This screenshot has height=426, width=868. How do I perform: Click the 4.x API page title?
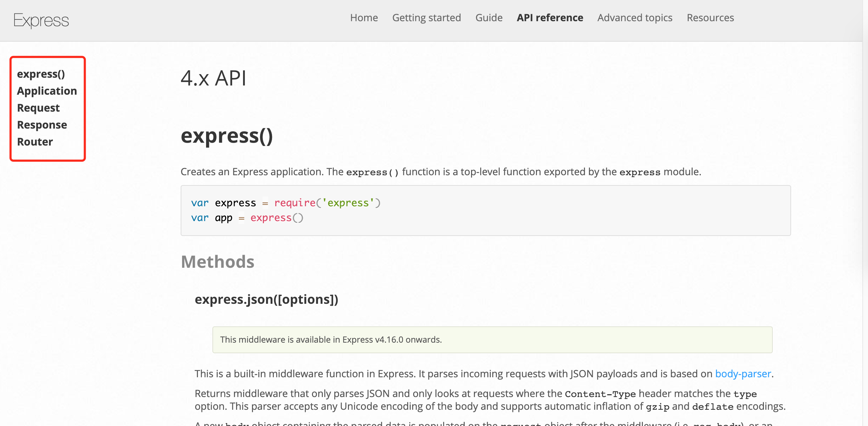click(x=213, y=78)
